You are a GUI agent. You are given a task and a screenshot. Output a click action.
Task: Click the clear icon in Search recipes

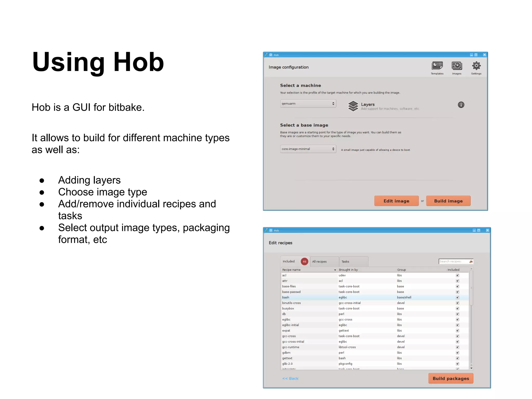[471, 261]
